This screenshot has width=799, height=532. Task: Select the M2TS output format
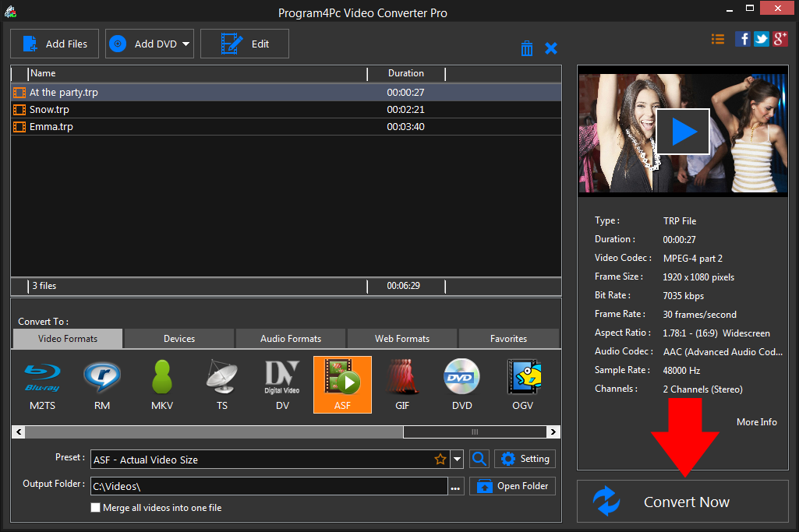coord(42,384)
